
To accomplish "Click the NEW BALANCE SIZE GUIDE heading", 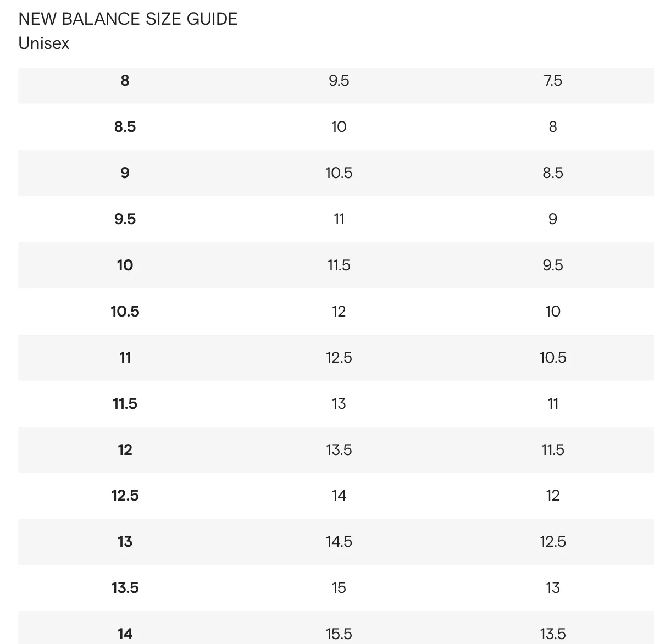I will click(128, 19).
